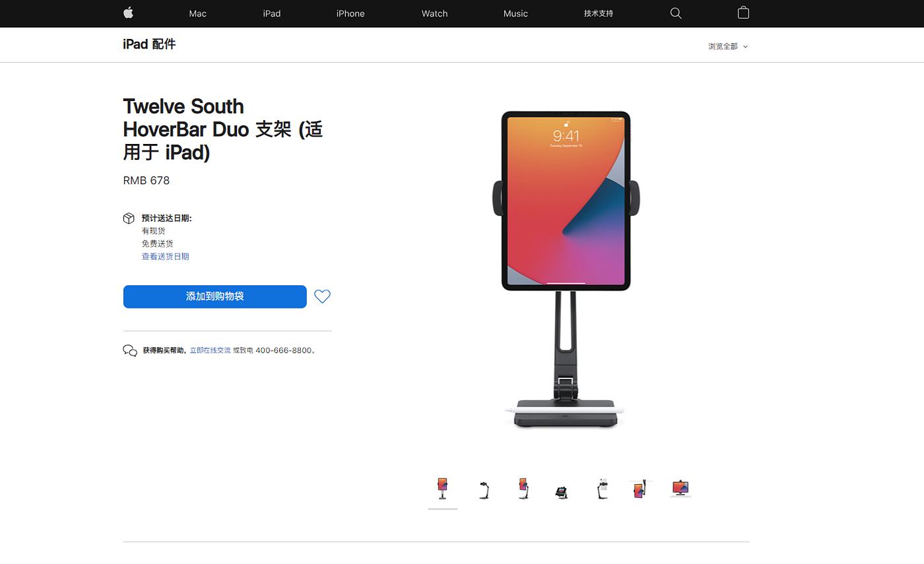Open the iPad menu item
The image size is (924, 564).
point(272,13)
